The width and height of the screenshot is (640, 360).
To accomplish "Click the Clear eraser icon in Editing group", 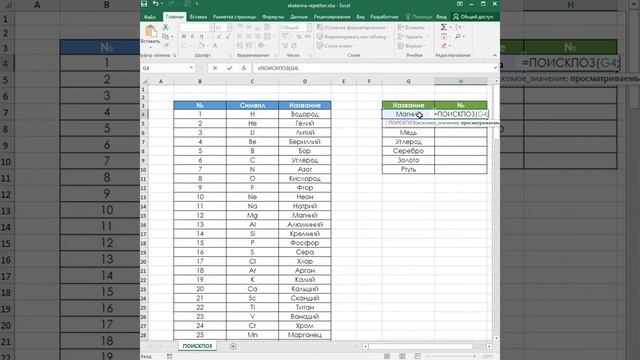I will 444,46.
